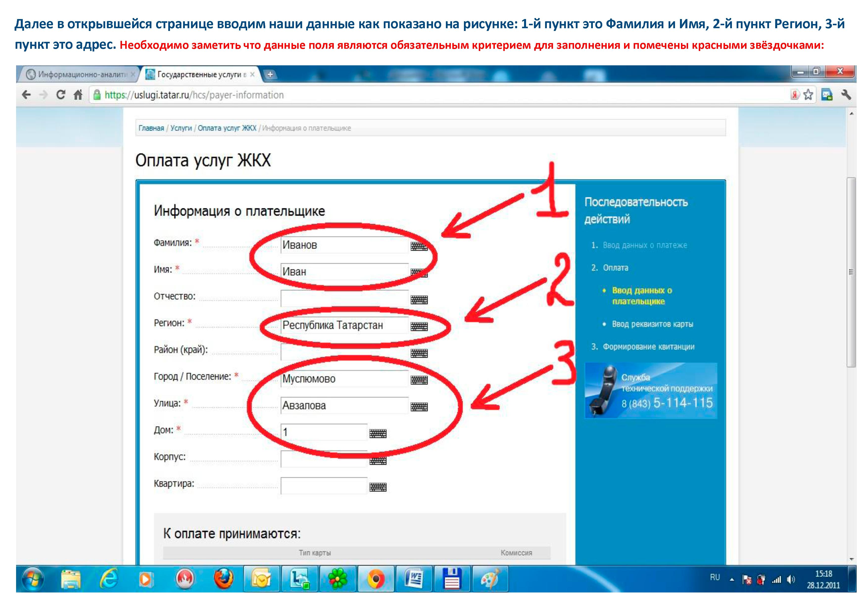Click the Район (край) input field
Screen dimensions: 868x614
coord(344,352)
